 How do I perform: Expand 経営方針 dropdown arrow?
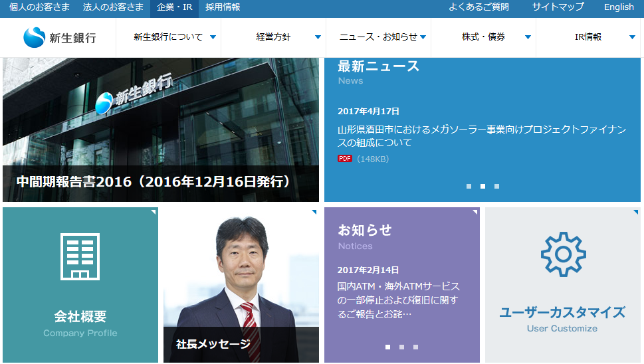[x=318, y=37]
